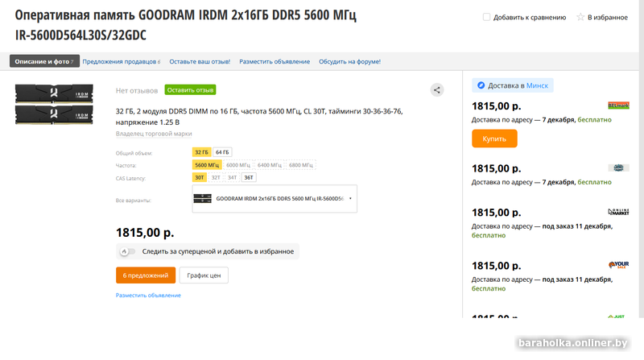Check the "Добавить к сравнению" checkbox
This screenshot has width=644, height=360.
click(x=486, y=17)
